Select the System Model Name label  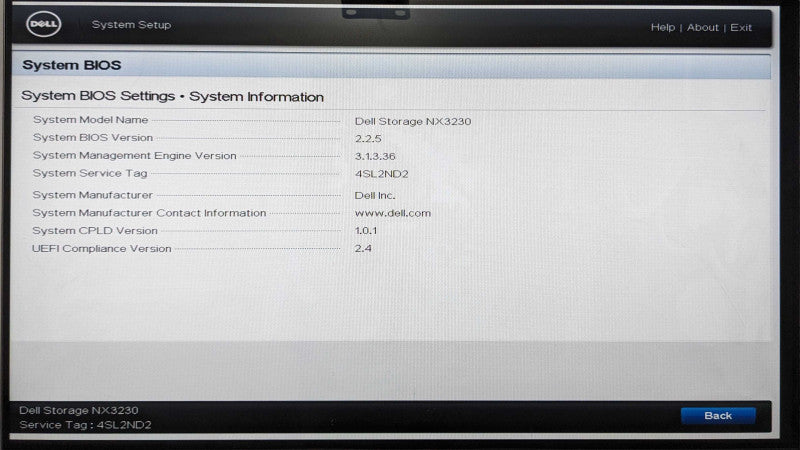(x=90, y=120)
